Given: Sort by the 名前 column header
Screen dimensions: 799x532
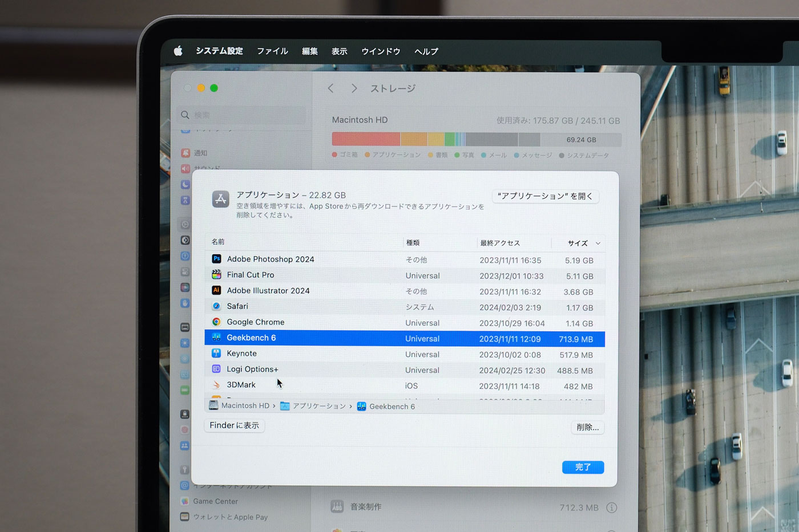Looking at the screenshot, I should 218,242.
